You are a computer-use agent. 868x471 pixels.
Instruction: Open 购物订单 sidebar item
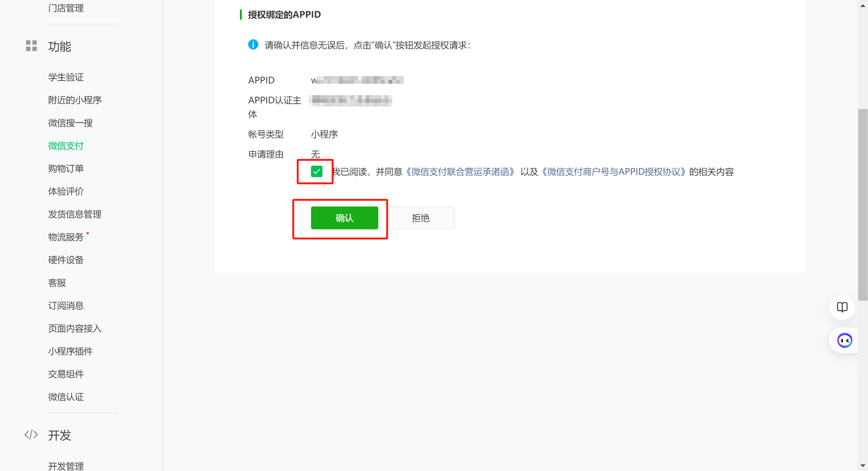point(66,168)
